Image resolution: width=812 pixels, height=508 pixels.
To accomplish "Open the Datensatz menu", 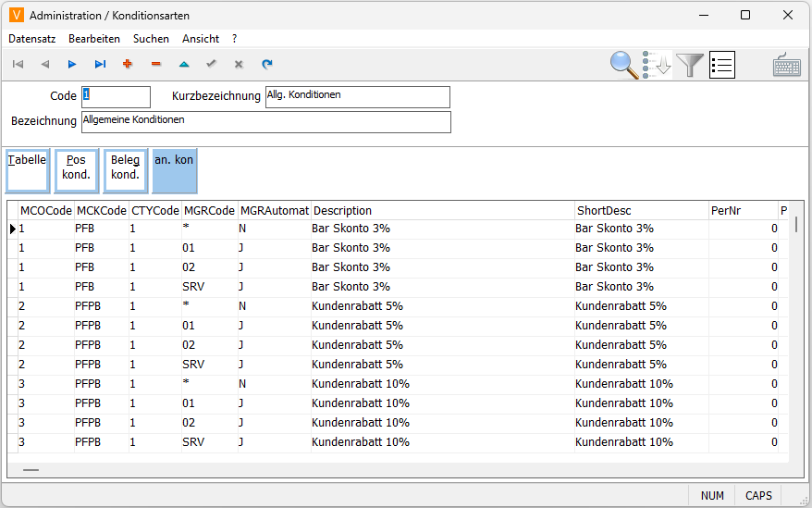I will 32,39.
